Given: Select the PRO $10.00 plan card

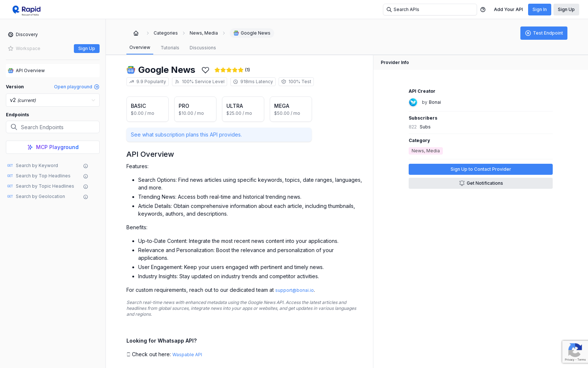Looking at the screenshot, I should click(x=195, y=109).
